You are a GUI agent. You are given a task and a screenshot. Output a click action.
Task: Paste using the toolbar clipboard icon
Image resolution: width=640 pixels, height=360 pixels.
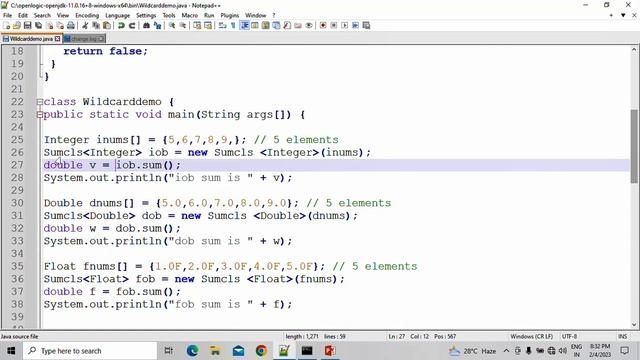point(107,25)
